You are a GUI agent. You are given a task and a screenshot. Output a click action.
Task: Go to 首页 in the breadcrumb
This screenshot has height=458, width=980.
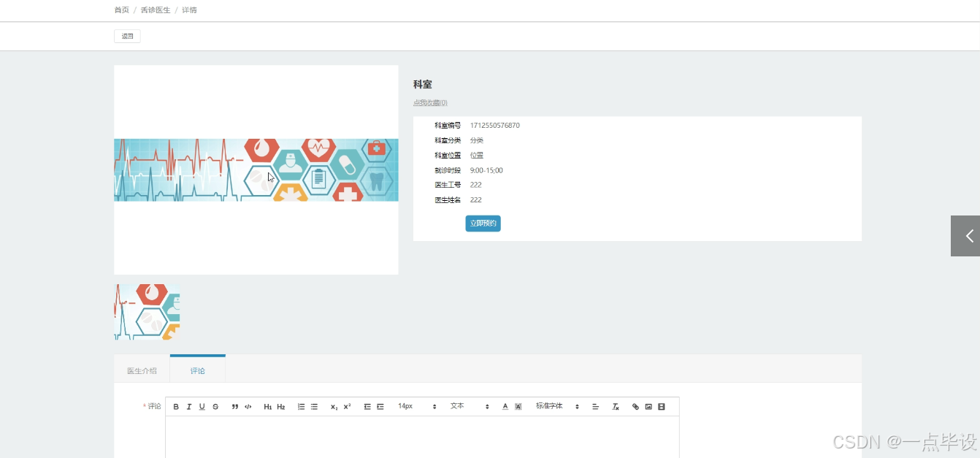pyautogui.click(x=122, y=10)
